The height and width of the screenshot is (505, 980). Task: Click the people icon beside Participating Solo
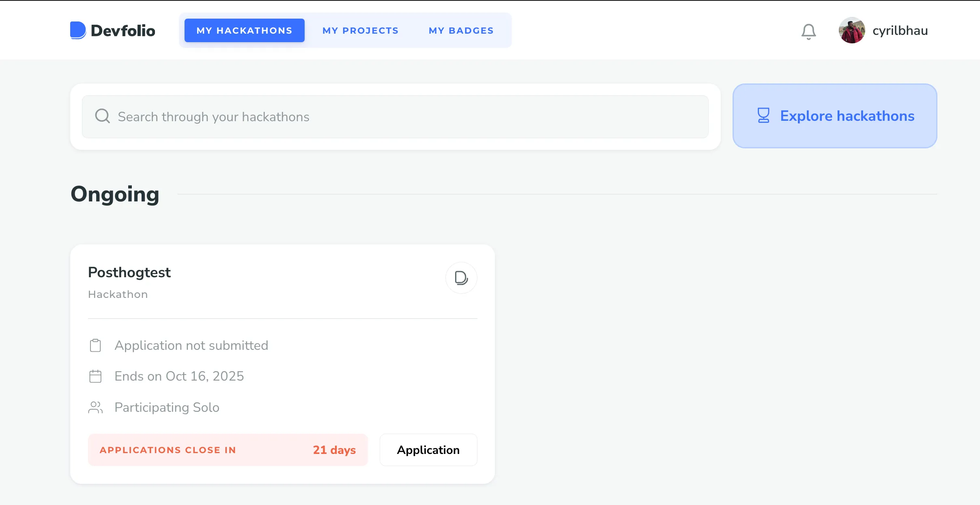pyautogui.click(x=95, y=407)
